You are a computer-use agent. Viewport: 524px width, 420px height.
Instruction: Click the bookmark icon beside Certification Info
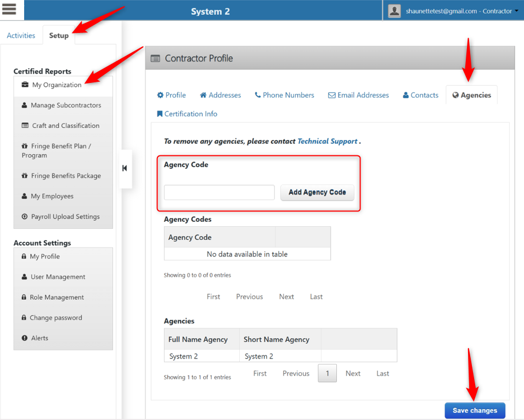click(160, 114)
